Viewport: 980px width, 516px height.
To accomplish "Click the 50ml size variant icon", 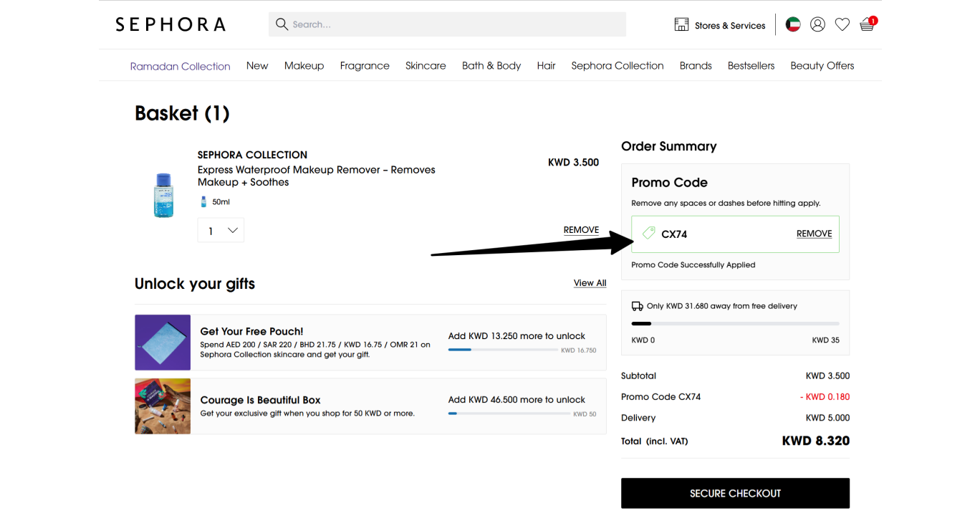I will click(x=203, y=202).
